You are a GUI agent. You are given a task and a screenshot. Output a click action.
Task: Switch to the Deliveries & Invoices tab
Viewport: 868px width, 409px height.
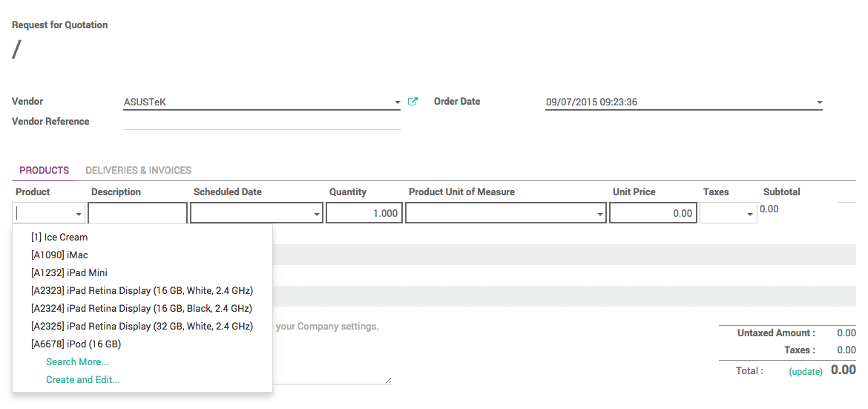tap(138, 170)
